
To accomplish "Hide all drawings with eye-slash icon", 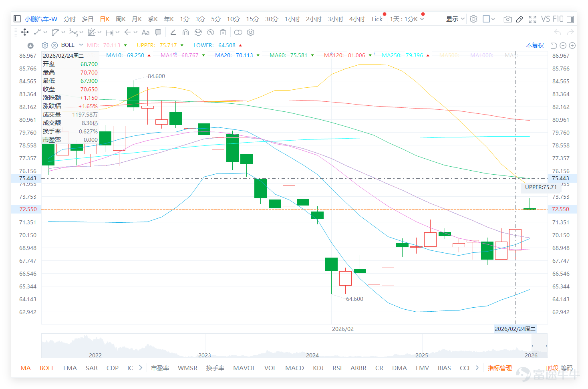I will (211, 32).
